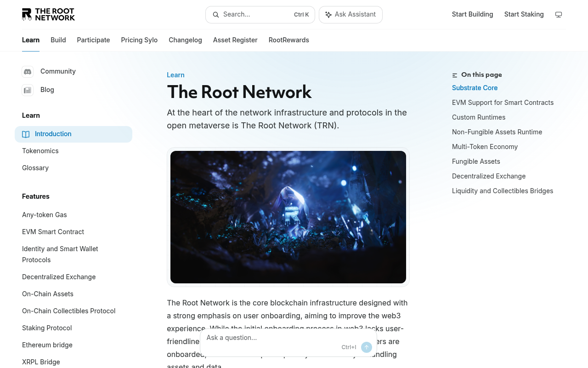Open On-Chain Collectibles Protocol
The width and height of the screenshot is (588, 368).
pyautogui.click(x=69, y=311)
